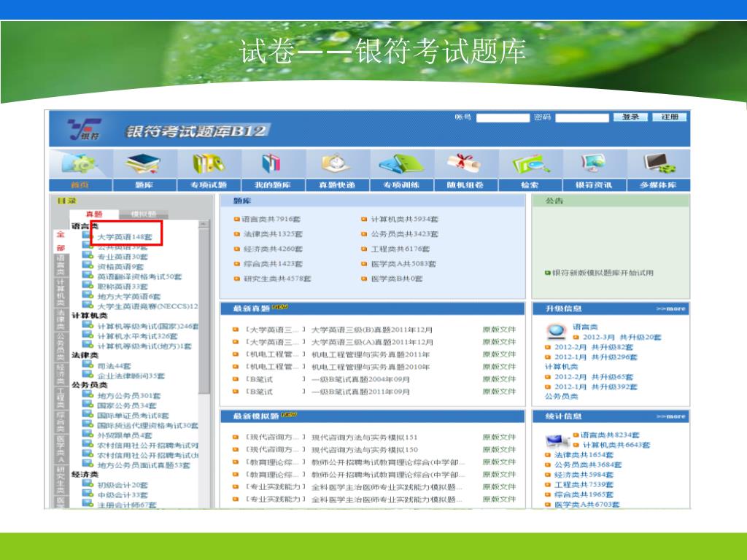The image size is (747, 560).
Task: Click the >>more link in 统计信息
Action: click(670, 416)
